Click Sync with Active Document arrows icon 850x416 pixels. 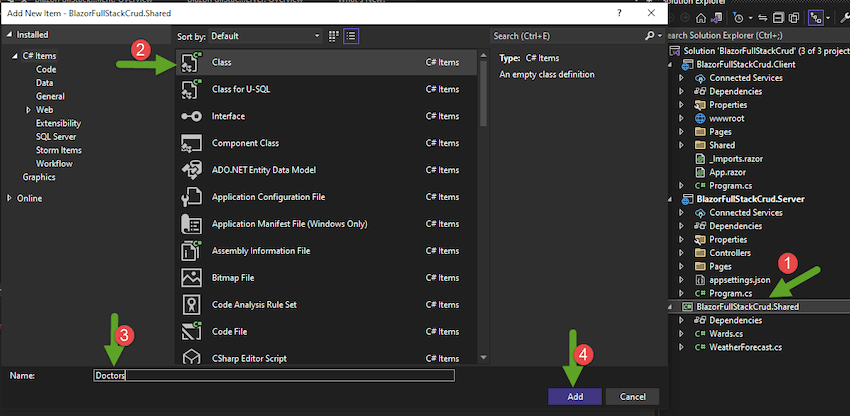(764, 18)
